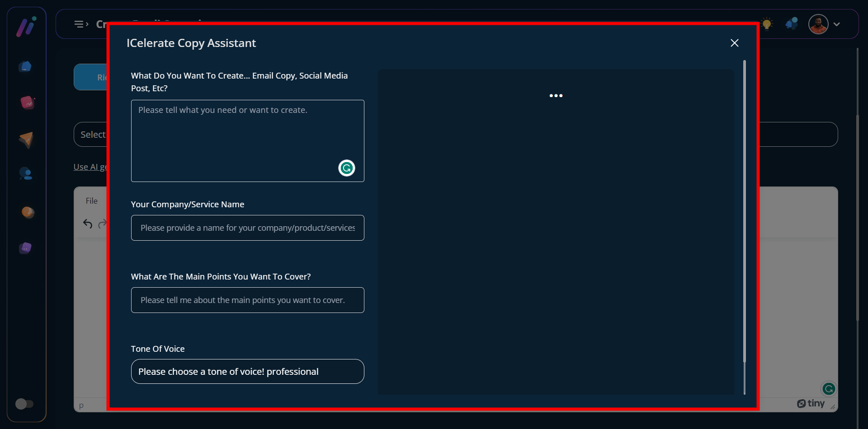The image size is (868, 429).
Task: Toggle the sidebar menu hamburger expander
Action: (81, 24)
